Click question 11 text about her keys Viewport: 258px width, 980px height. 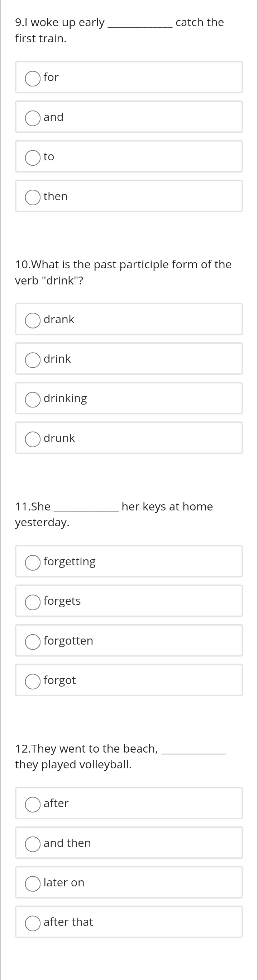tap(114, 514)
